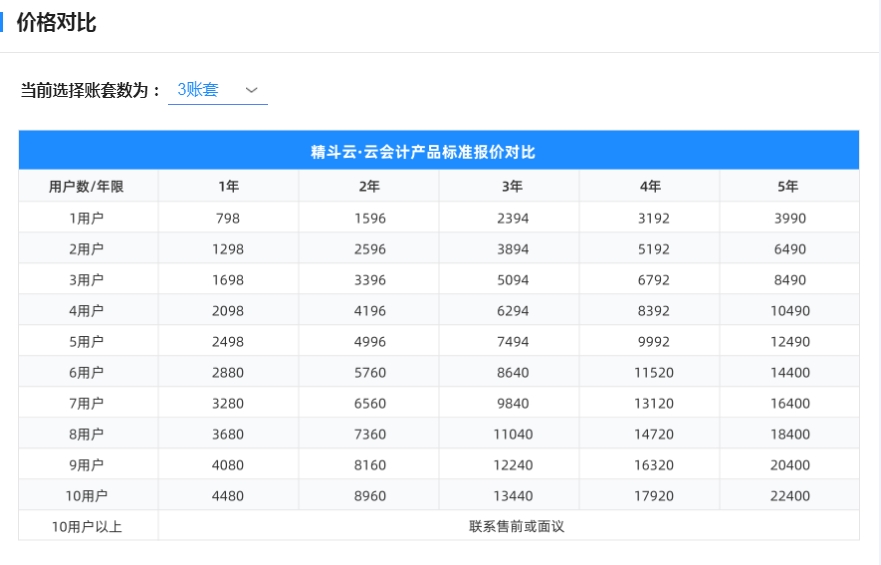
Task: Select the table title 精斗云·云会计产品标准报价对比
Action: [438, 152]
